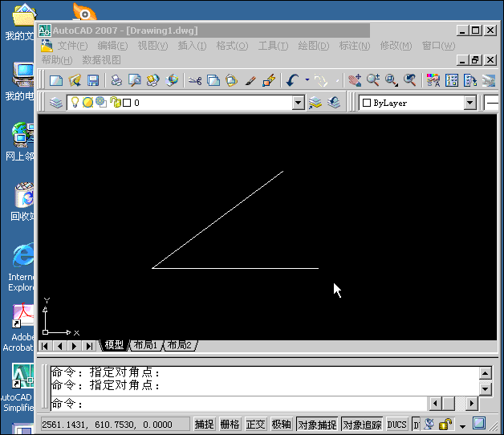The image size is (504, 435).
Task: Activate Zoom Realtime magnifier icon
Action: [x=373, y=80]
